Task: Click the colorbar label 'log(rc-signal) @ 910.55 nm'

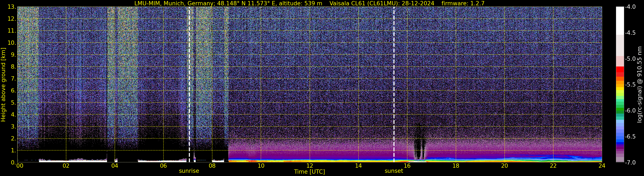Action: click(640, 85)
